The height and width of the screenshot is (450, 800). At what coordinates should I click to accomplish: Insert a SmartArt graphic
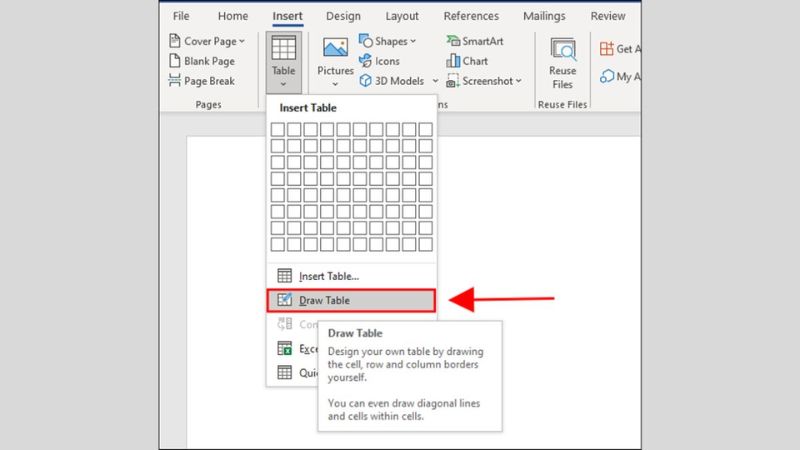pyautogui.click(x=475, y=41)
